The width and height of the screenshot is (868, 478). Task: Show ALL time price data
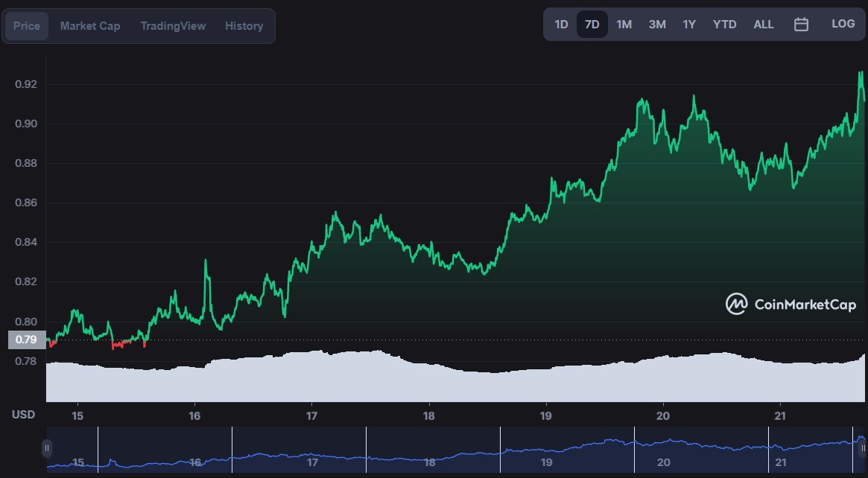coord(764,25)
